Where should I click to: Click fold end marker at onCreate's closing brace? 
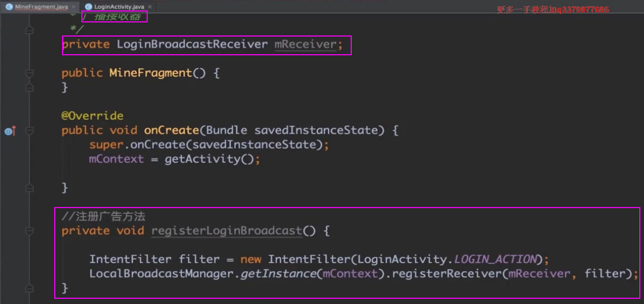[x=30, y=188]
